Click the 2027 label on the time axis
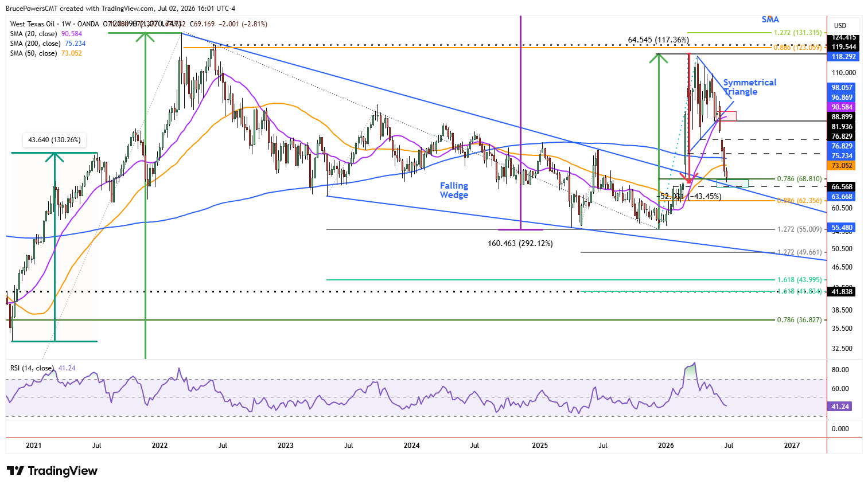 click(x=792, y=446)
